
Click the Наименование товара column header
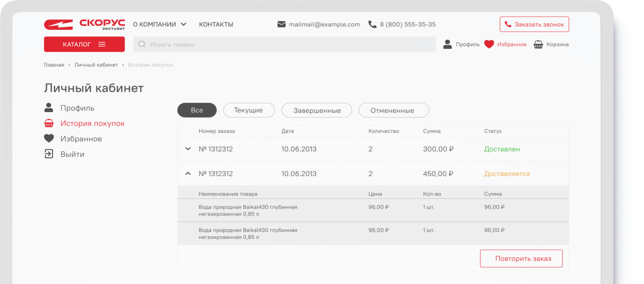pyautogui.click(x=228, y=194)
